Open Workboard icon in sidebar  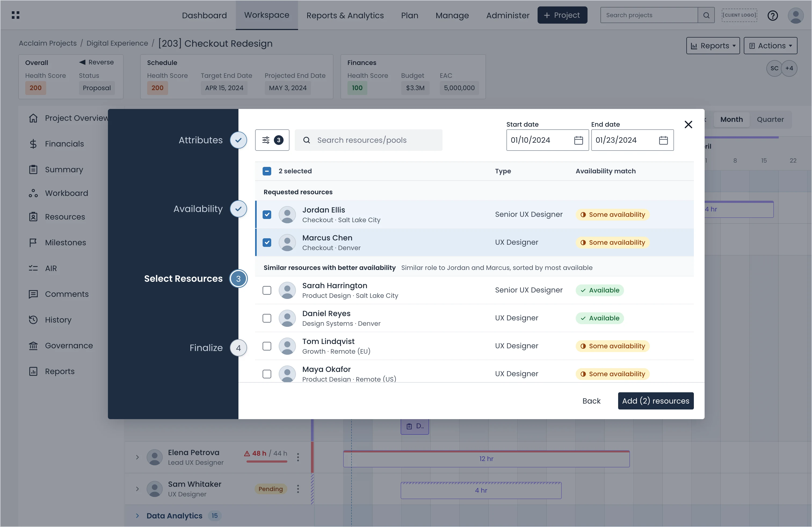pyautogui.click(x=33, y=193)
